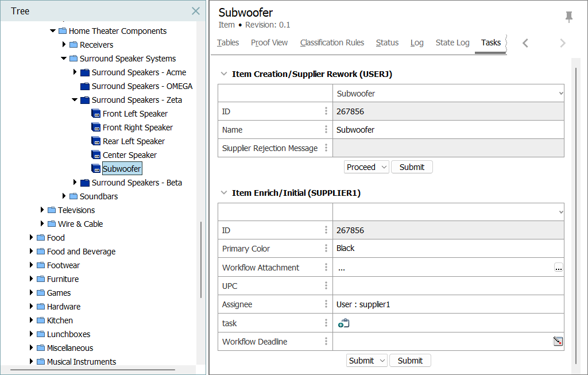
Task: Click the Televisions folder icon
Action: click(52, 210)
